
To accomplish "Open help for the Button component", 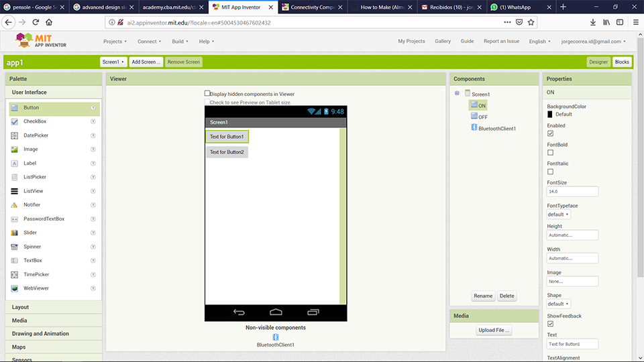I will point(93,107).
